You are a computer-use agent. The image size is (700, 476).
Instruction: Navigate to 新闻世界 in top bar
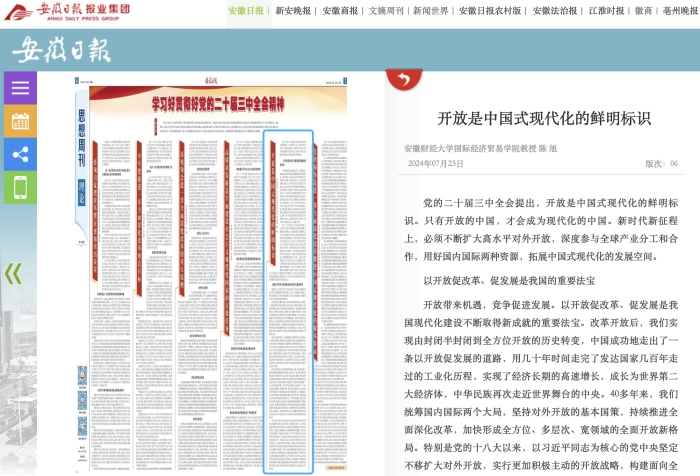tap(432, 12)
